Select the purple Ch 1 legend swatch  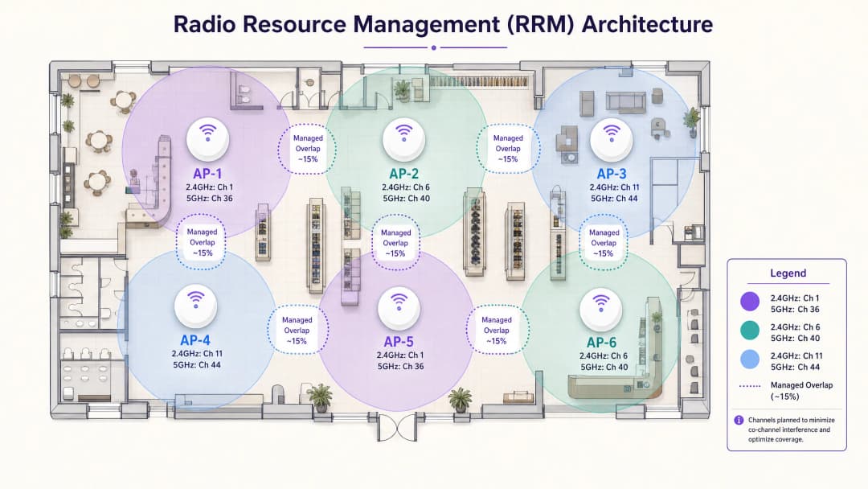(750, 302)
